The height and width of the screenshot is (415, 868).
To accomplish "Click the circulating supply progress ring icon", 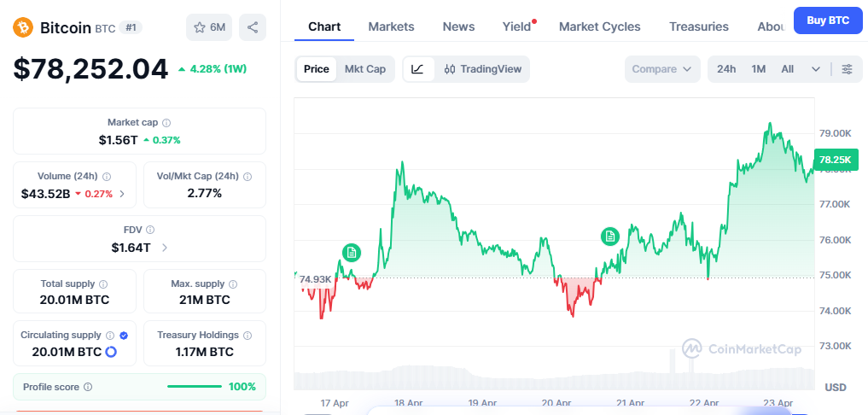I will [x=111, y=352].
